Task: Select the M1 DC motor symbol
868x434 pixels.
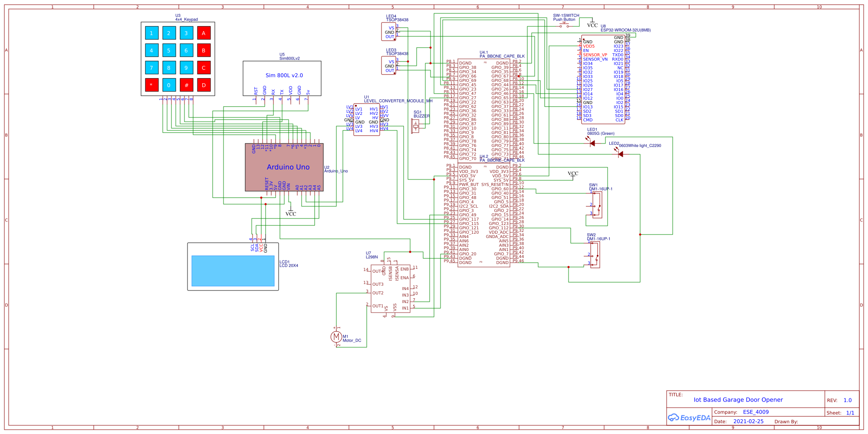Action: tap(336, 336)
